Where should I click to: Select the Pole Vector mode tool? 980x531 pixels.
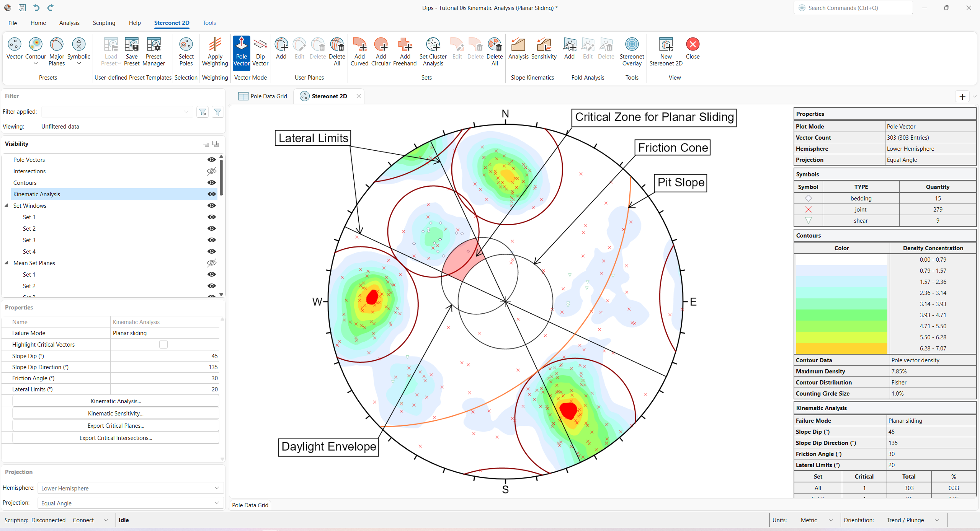241,52
